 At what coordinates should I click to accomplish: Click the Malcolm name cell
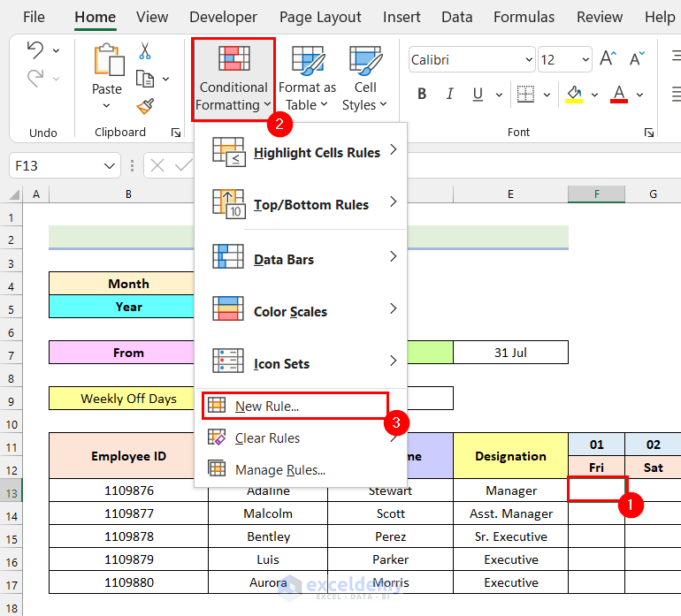268,513
